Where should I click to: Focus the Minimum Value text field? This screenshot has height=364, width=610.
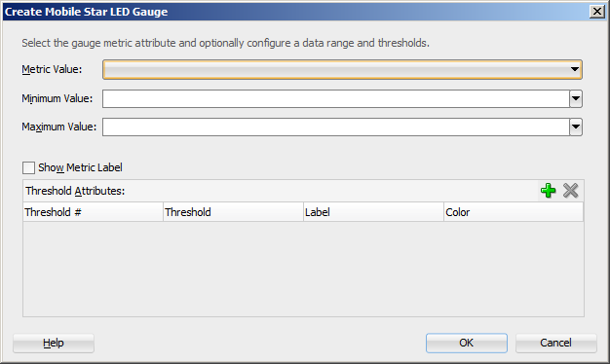point(336,98)
